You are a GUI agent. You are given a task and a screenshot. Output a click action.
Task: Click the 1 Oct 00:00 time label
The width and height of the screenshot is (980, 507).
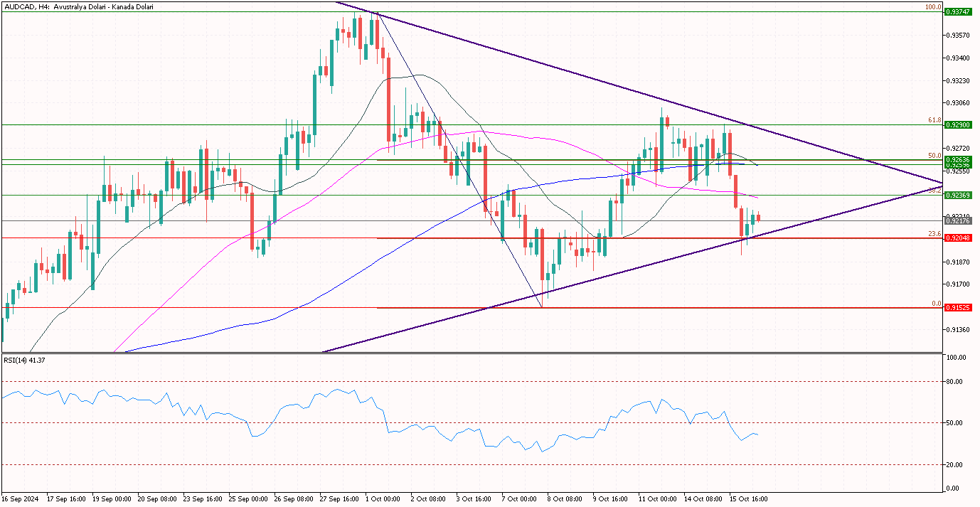[385, 499]
